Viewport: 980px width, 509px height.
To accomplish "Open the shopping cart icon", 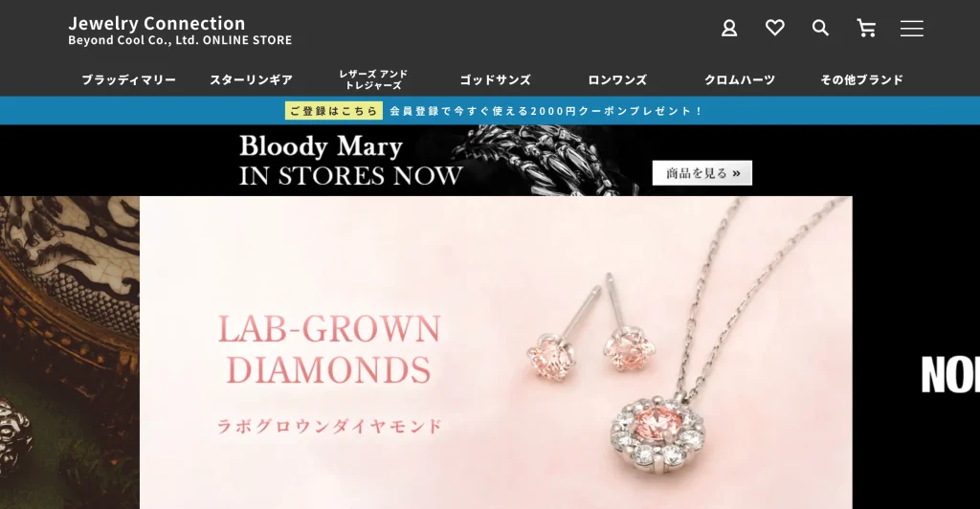I will pos(865,28).
